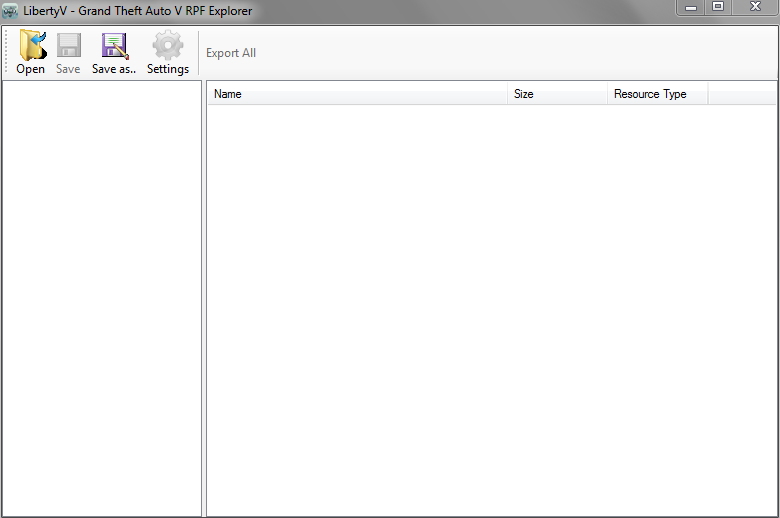The width and height of the screenshot is (780, 518).
Task: Click the grayed-out Save floppy icon
Action: (x=68, y=46)
